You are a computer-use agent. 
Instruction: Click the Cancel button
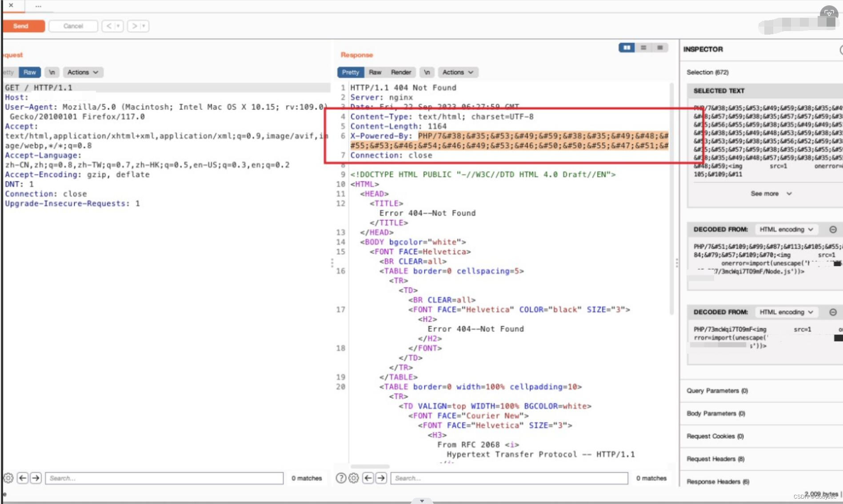click(x=73, y=26)
